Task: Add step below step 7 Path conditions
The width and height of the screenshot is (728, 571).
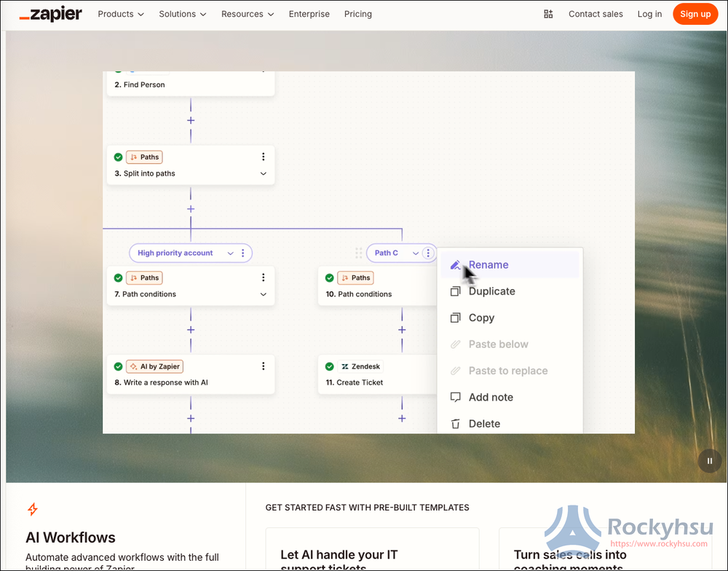Action: tap(191, 330)
